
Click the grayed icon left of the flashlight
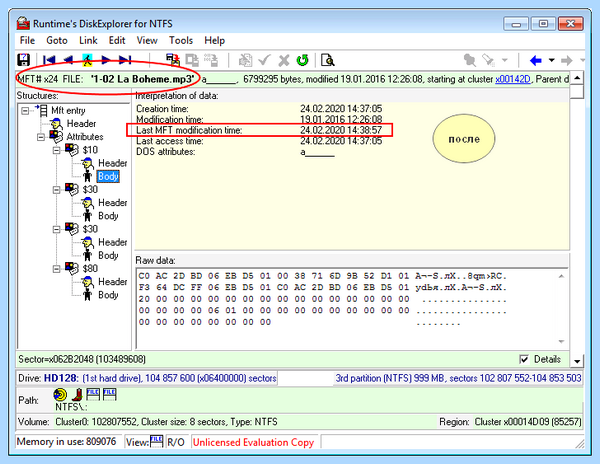pyautogui.click(x=470, y=60)
